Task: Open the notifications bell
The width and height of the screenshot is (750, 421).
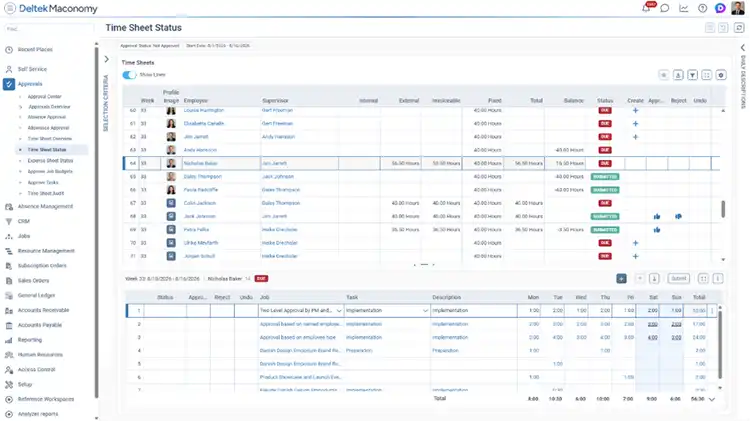Action: [x=646, y=8]
